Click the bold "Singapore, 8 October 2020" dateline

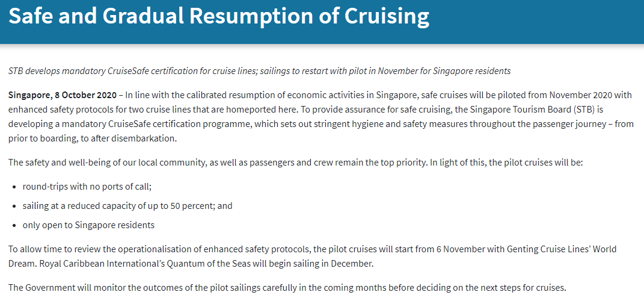(62, 96)
